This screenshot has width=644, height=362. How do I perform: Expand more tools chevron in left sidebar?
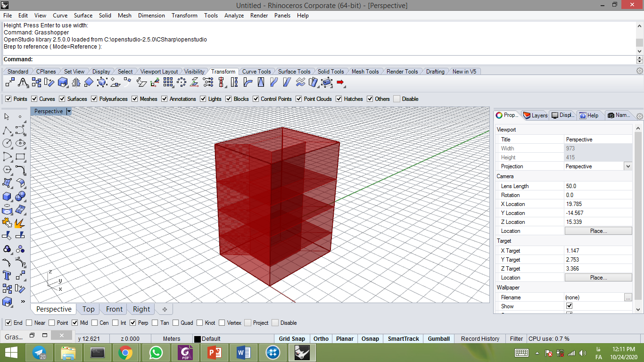22,302
